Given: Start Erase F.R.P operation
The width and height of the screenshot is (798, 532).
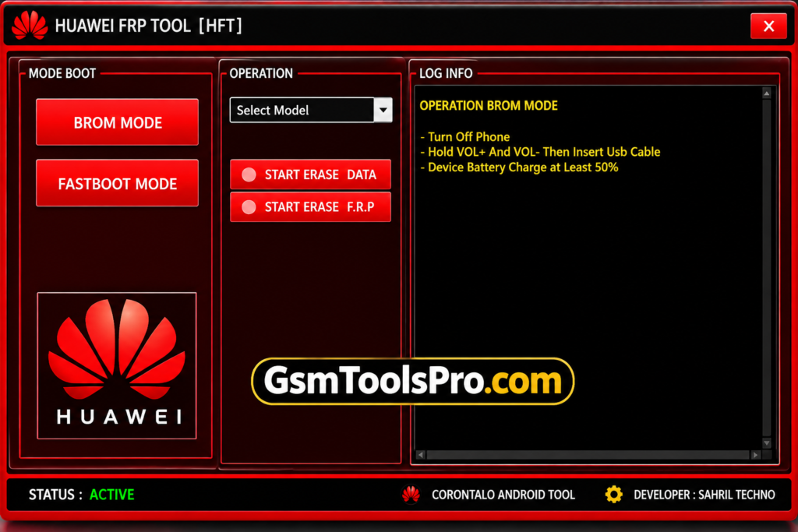Looking at the screenshot, I should click(x=310, y=207).
